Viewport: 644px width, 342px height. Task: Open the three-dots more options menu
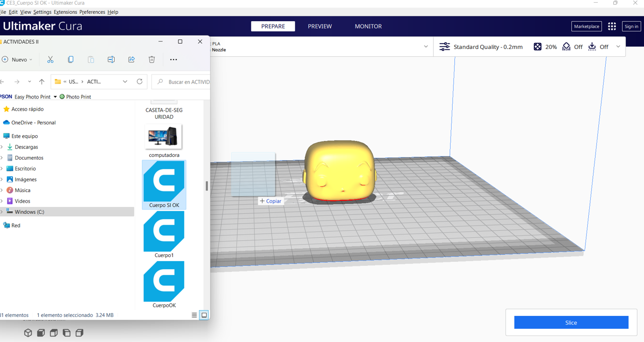(173, 60)
